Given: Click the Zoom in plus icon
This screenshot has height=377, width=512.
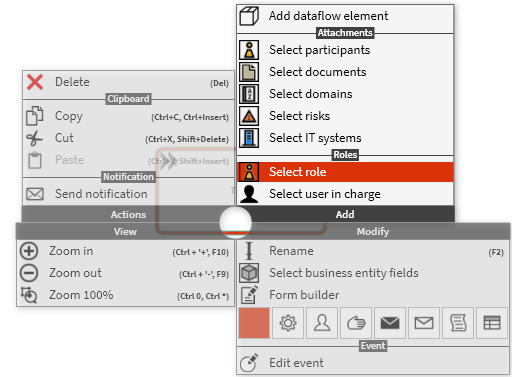Looking at the screenshot, I should click(x=29, y=251).
